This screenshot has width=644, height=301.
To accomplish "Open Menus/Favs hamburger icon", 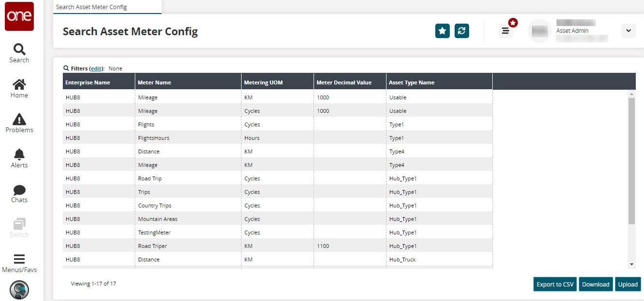I will (x=19, y=263).
